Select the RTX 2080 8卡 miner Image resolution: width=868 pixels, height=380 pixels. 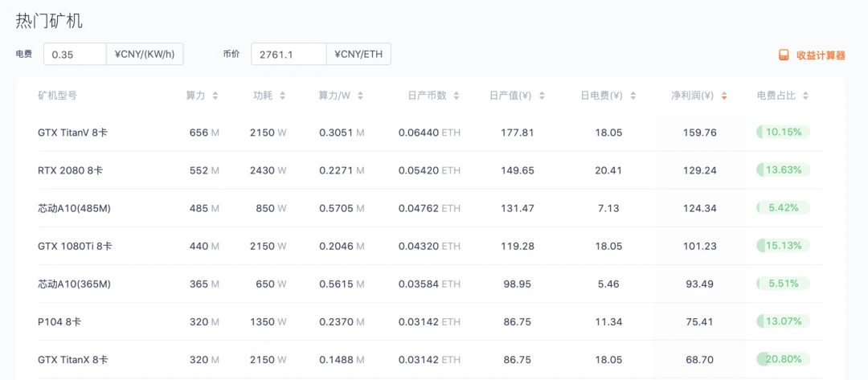70,170
